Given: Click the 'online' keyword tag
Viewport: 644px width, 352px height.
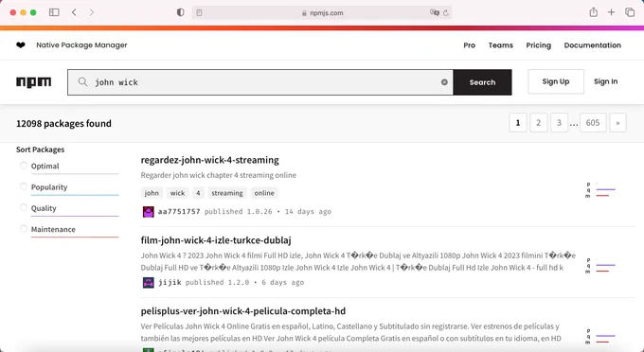Looking at the screenshot, I should (264, 193).
